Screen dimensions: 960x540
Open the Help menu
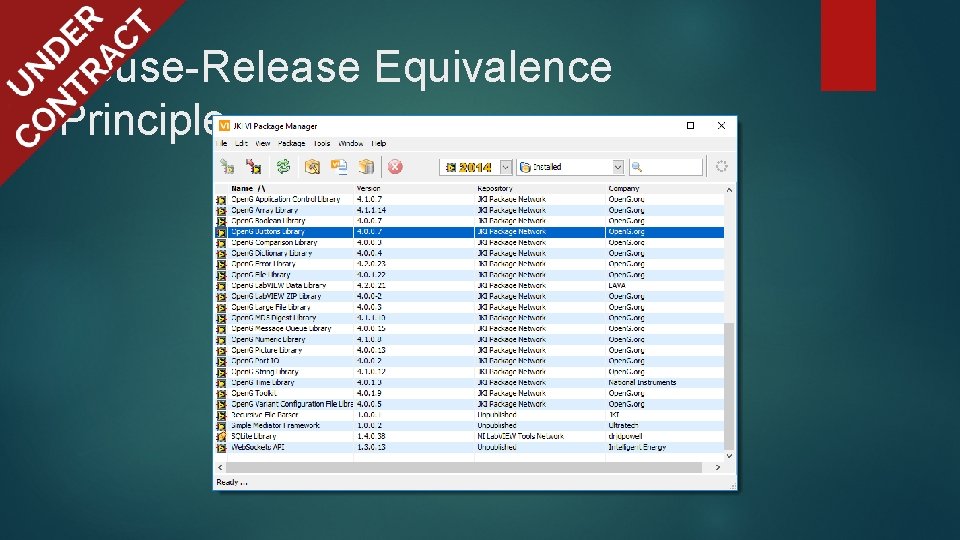coord(379,143)
